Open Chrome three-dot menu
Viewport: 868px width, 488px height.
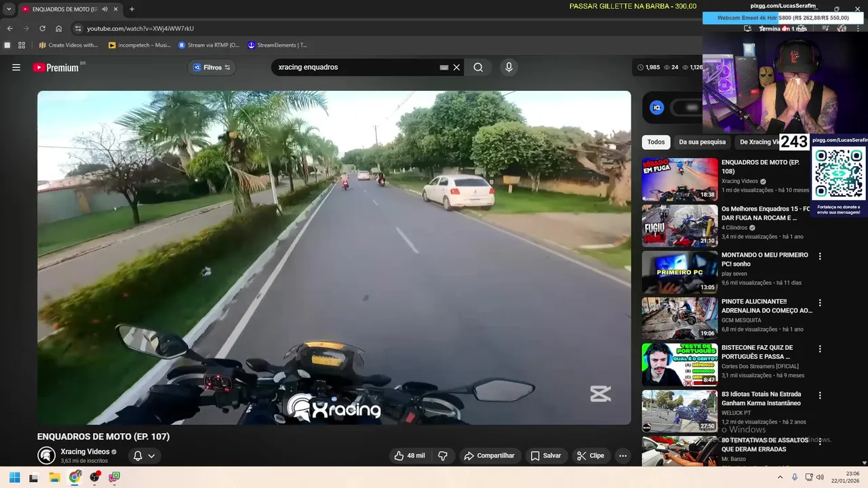click(x=857, y=28)
